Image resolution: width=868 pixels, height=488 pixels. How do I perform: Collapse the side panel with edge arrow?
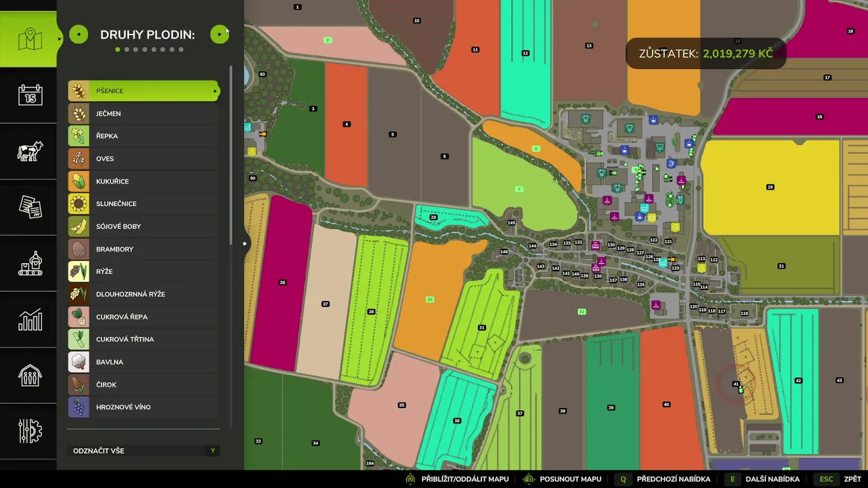click(x=245, y=243)
